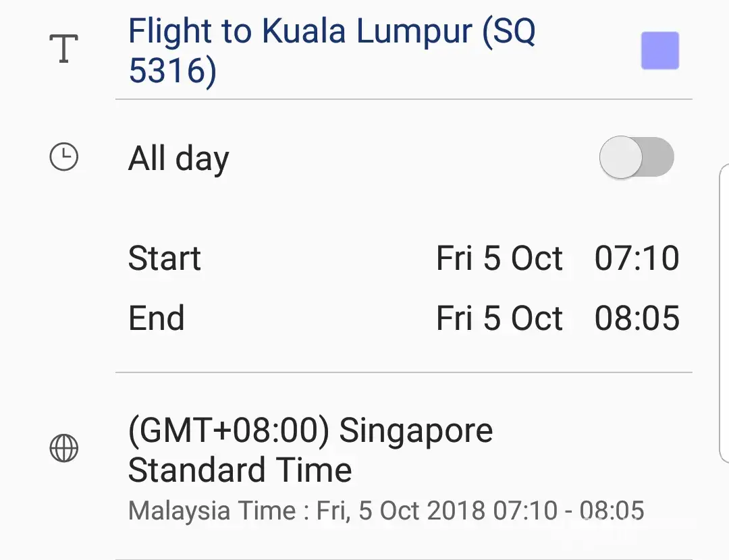Tap the Start row label

pos(165,258)
